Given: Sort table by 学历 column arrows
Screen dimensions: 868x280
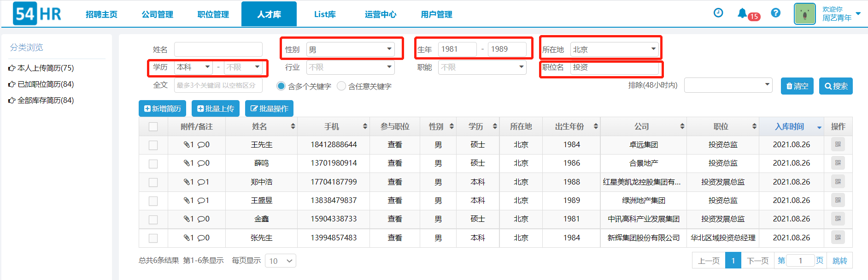Looking at the screenshot, I should 495,126.
